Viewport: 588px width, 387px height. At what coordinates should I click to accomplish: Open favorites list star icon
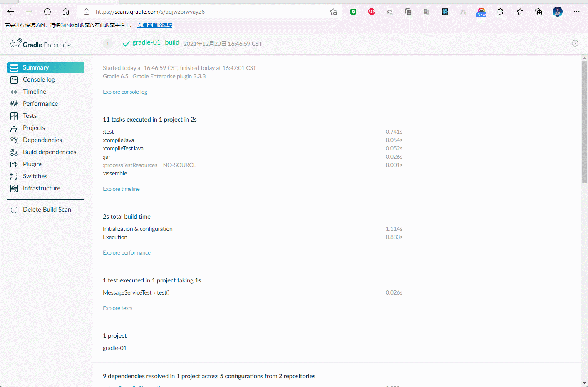[x=520, y=12]
